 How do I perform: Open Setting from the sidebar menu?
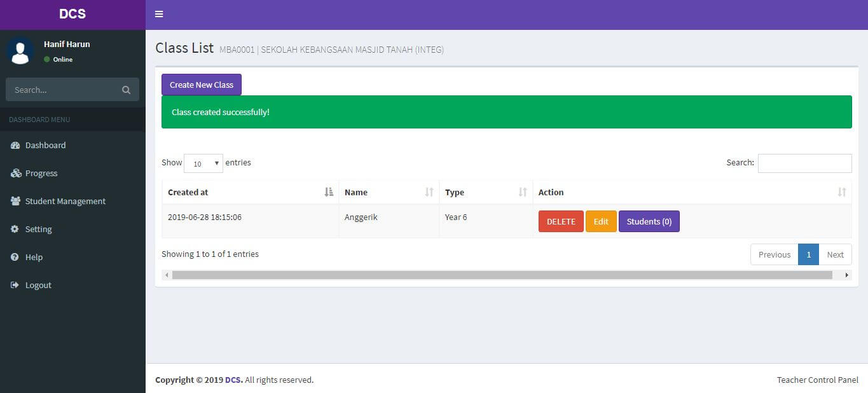click(72, 229)
